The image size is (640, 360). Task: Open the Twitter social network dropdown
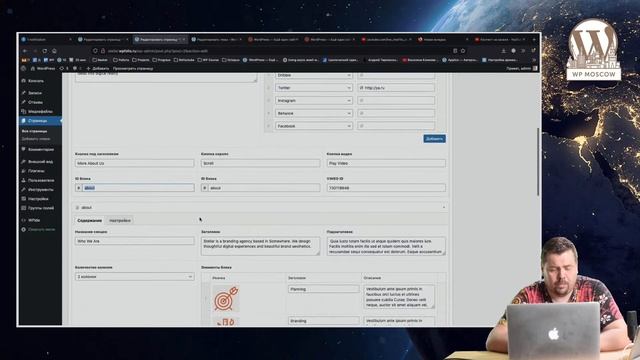(313, 88)
